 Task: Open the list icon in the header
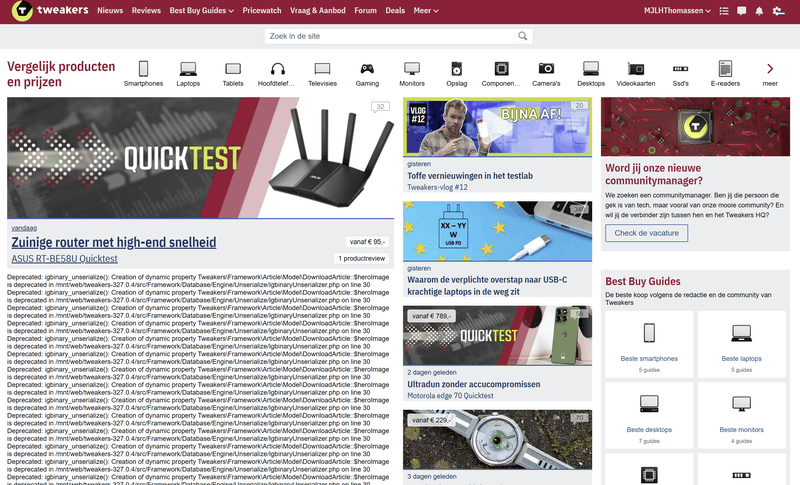(x=723, y=11)
